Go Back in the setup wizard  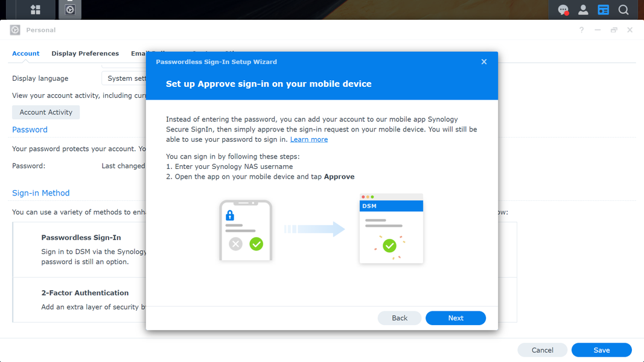point(399,318)
